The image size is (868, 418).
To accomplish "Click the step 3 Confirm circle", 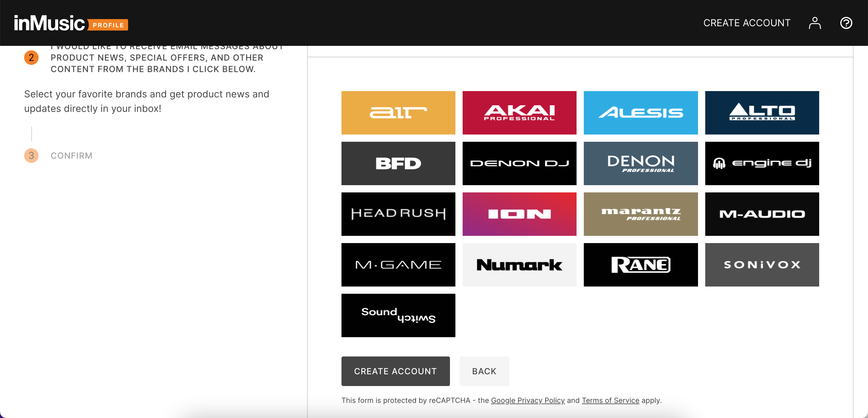I will pyautogui.click(x=31, y=155).
